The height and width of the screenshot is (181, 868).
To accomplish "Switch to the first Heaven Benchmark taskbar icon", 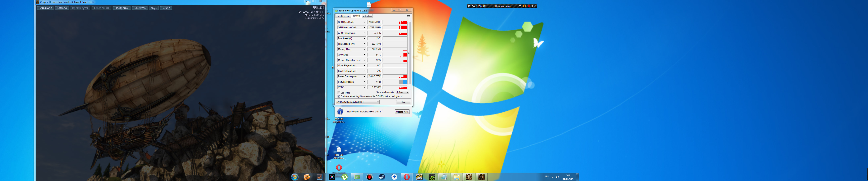I will (469, 177).
